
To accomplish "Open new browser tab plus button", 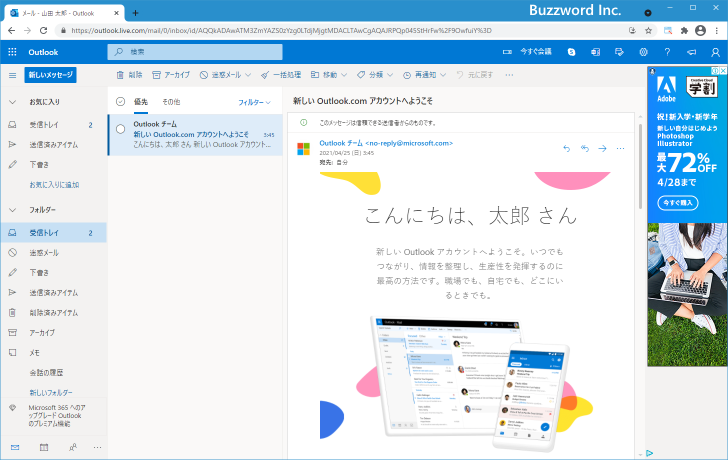I will click(x=135, y=13).
